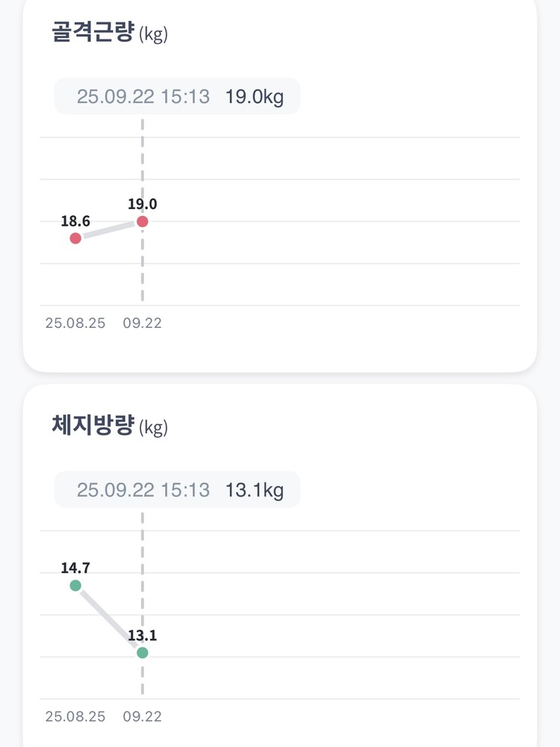Viewport: 560px width, 747px height.
Task: Click the tooltip timestamp in 골격근량 chart
Action: [x=143, y=96]
